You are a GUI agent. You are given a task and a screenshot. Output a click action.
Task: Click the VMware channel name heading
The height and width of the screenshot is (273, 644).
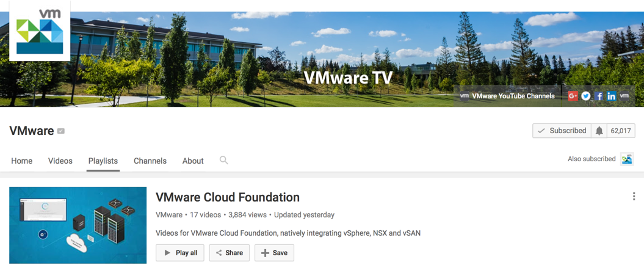pos(32,131)
